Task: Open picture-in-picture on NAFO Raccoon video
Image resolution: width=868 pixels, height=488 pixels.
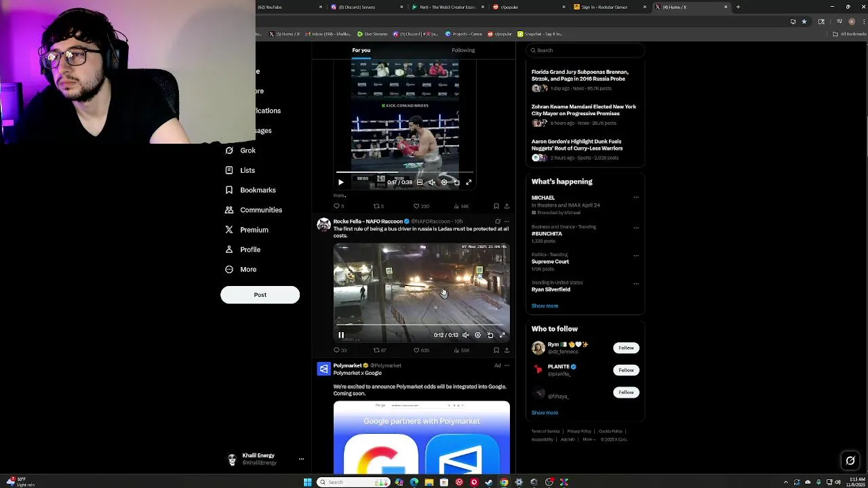Action: click(490, 335)
